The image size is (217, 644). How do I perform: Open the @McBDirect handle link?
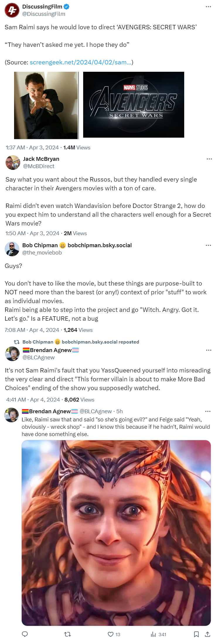[39, 166]
